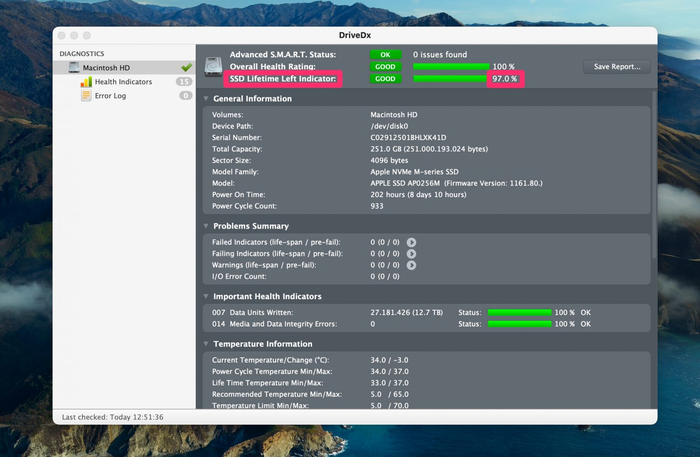Viewport: 700px width, 457px height.
Task: Click the vertical scrollbar of details pane
Action: tap(654, 175)
